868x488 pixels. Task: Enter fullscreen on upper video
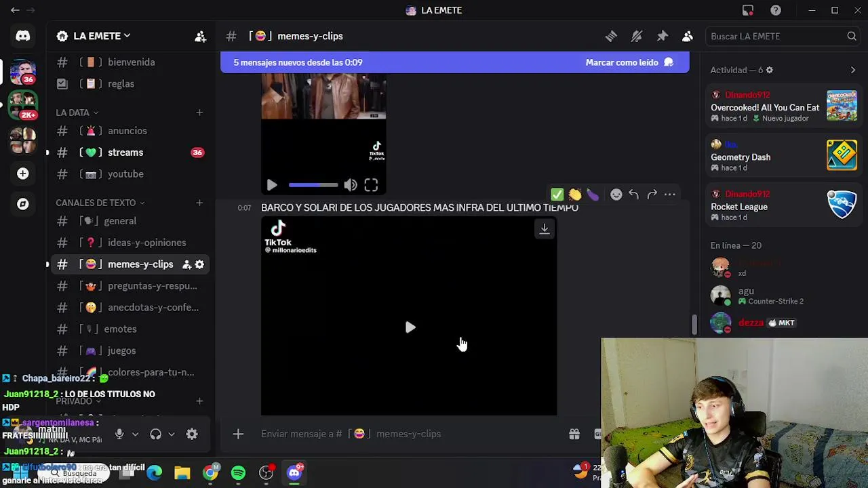point(371,185)
